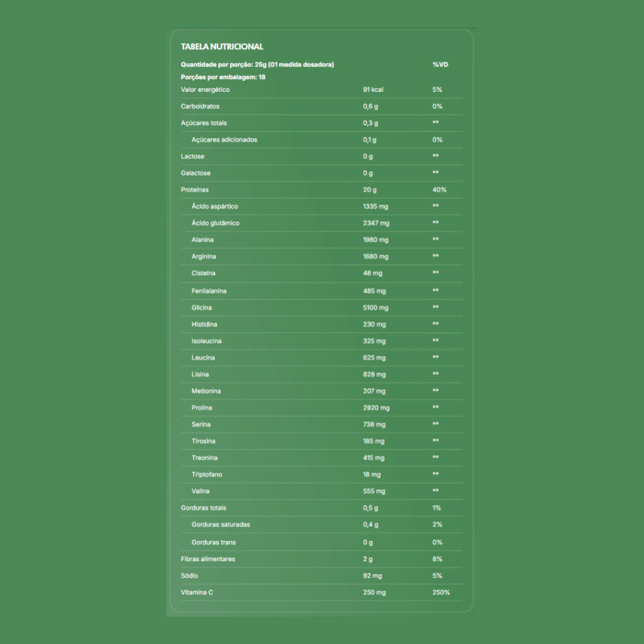
Task: Click the %VD column header
Action: coord(440,65)
